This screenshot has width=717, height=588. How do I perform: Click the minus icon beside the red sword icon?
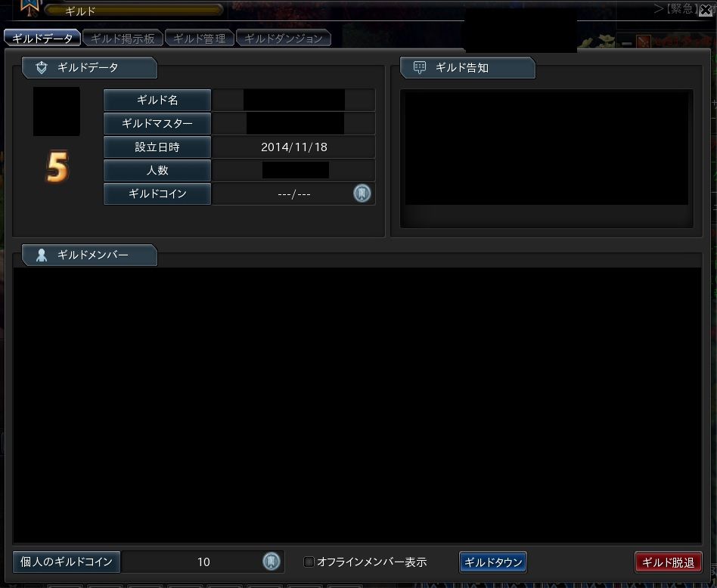(x=626, y=43)
